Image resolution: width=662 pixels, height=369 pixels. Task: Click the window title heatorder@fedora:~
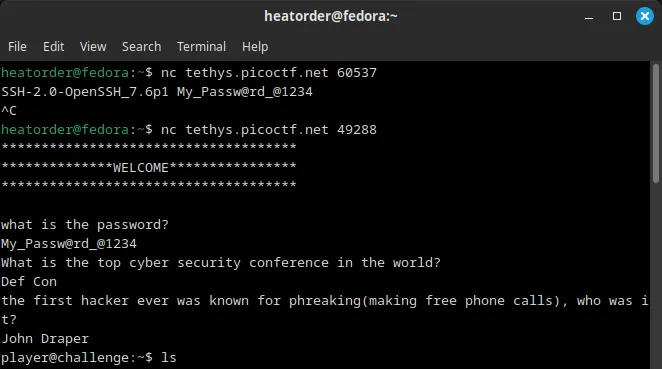click(x=331, y=16)
